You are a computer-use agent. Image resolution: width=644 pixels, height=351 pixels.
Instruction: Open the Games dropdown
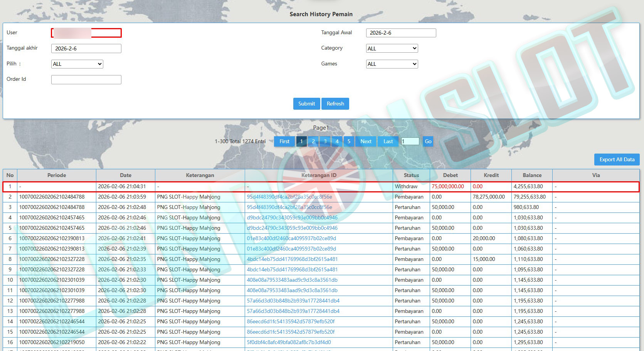tap(392, 64)
